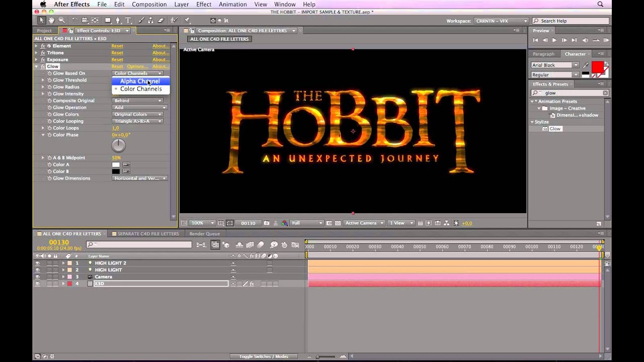Select the Clone Stamp tool
Image resolution: width=644 pixels, height=362 pixels.
click(150, 21)
